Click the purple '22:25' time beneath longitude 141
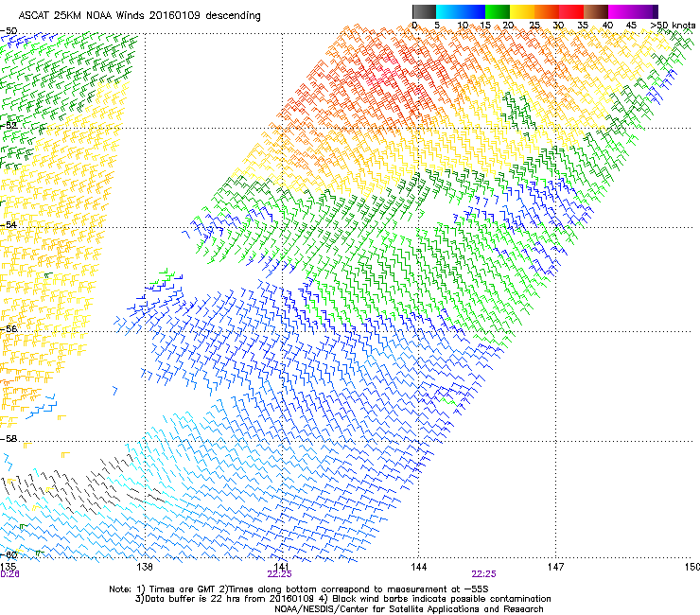The width and height of the screenshot is (700, 615). point(279,574)
